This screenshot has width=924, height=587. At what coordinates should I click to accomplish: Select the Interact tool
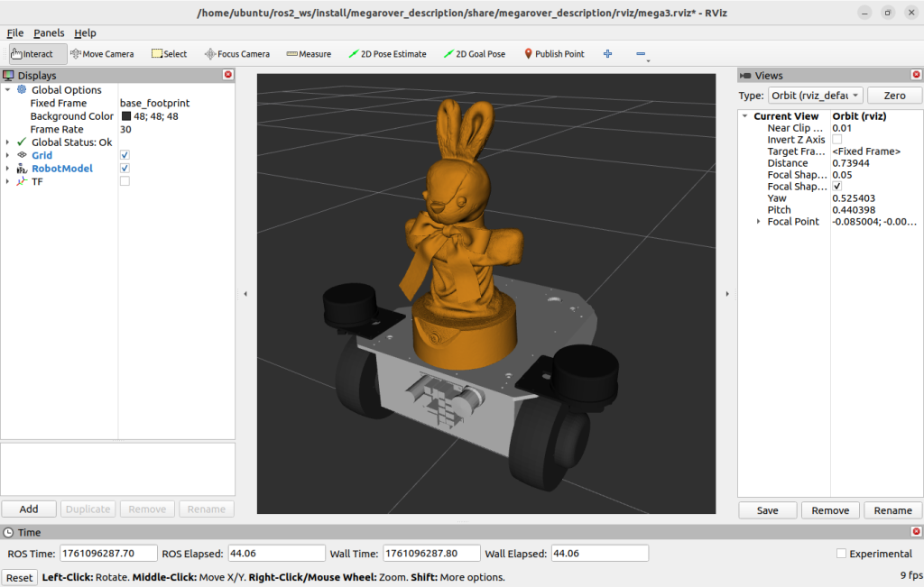click(x=38, y=54)
